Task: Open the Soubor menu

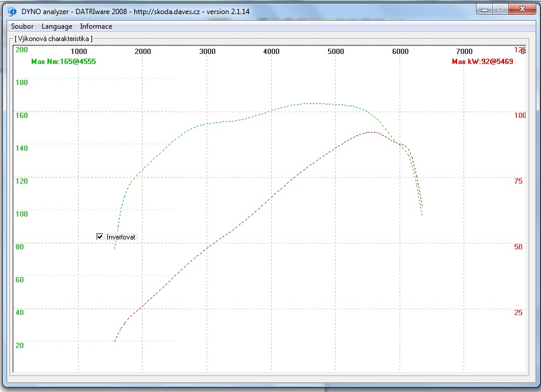Action: [x=22, y=26]
